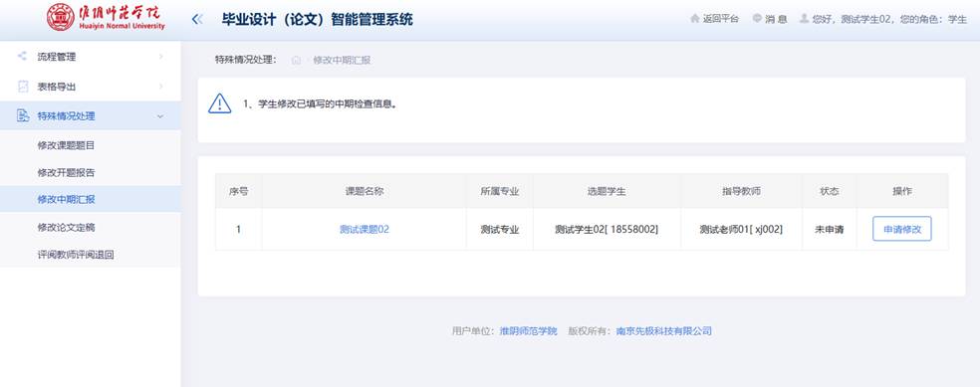The height and width of the screenshot is (387, 980).
Task: Click breadcrumb text 修改中期汇报
Action: tap(342, 60)
